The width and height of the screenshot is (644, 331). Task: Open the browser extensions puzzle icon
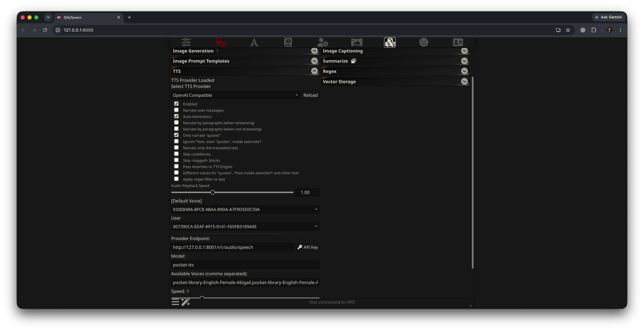click(594, 30)
